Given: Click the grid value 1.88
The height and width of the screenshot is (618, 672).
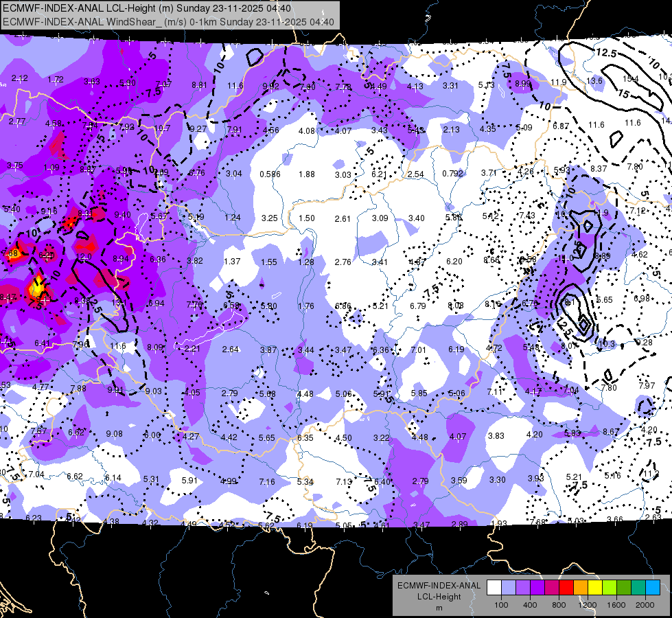Looking at the screenshot, I should (x=307, y=174).
